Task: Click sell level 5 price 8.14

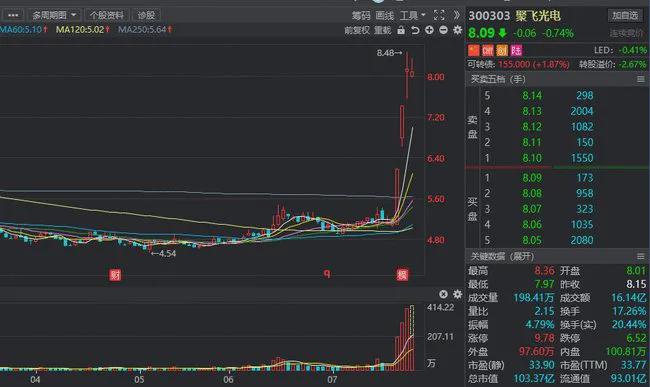Action: coord(532,96)
